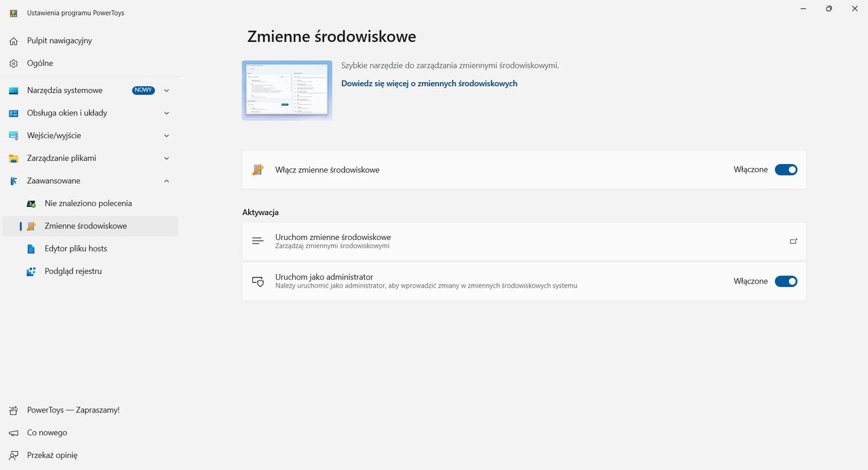The height and width of the screenshot is (470, 868).
Task: Open Pulpit nawigacyjny page
Action: [90, 41]
